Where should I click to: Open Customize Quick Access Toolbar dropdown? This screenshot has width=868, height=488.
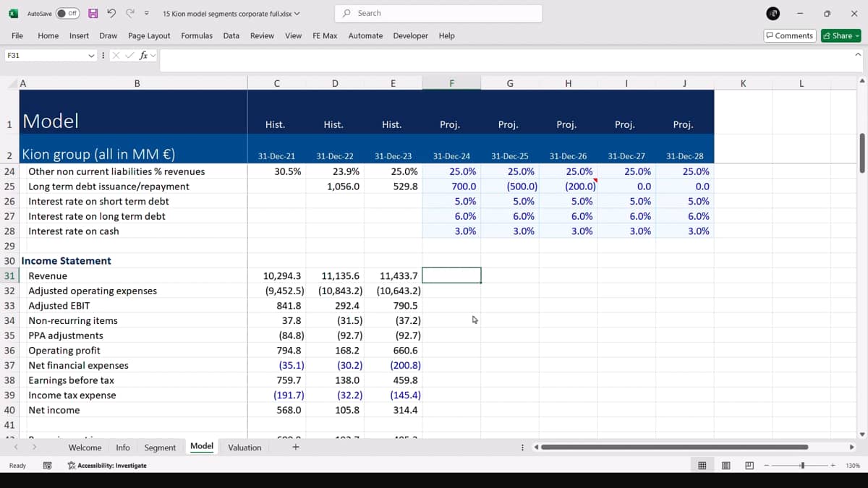tap(147, 13)
